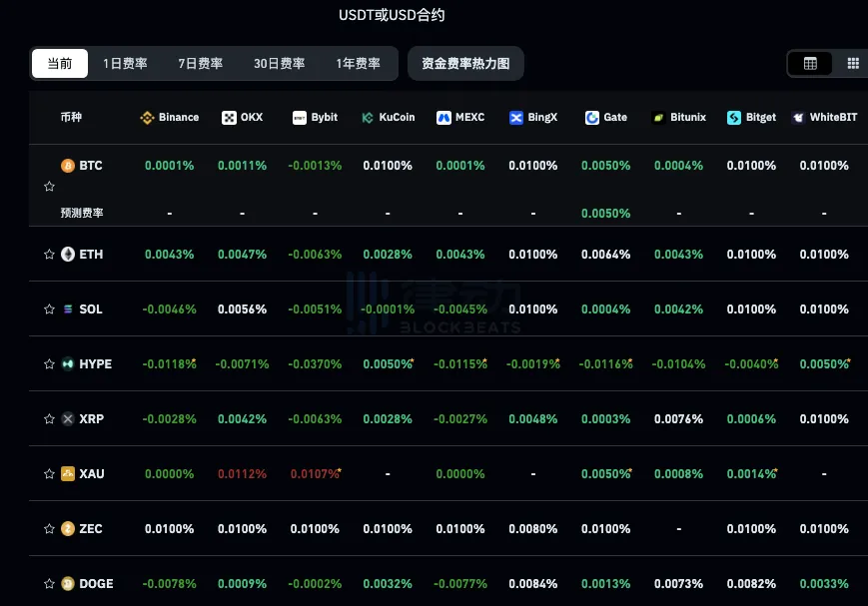Click BTC Bybit rate -0.0013%

(x=315, y=166)
